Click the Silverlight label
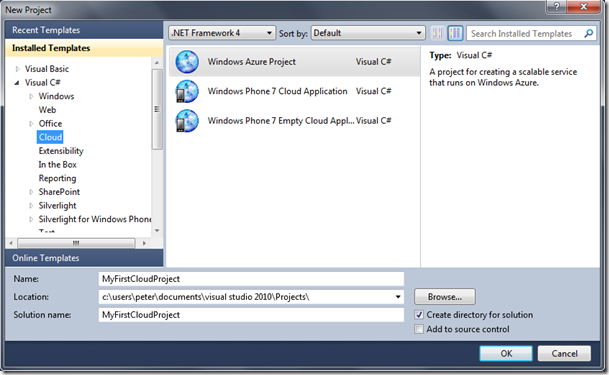The image size is (609, 375). (x=57, y=206)
